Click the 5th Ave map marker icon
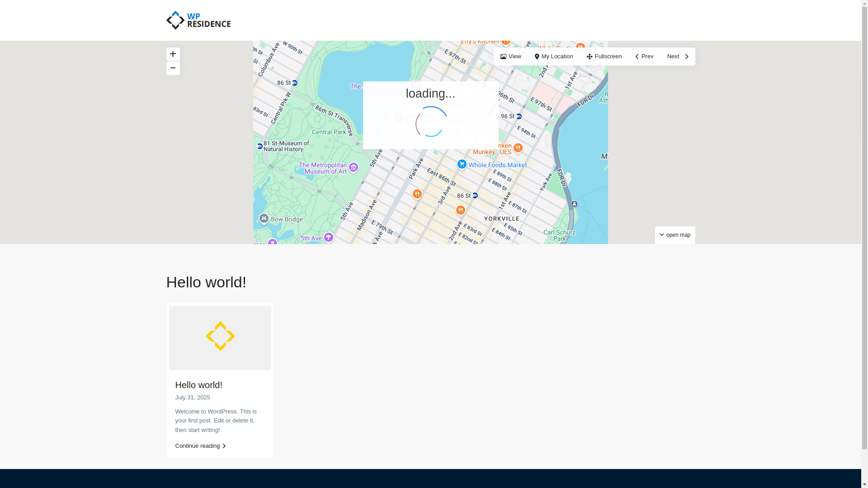868x488 pixels. 329,238
